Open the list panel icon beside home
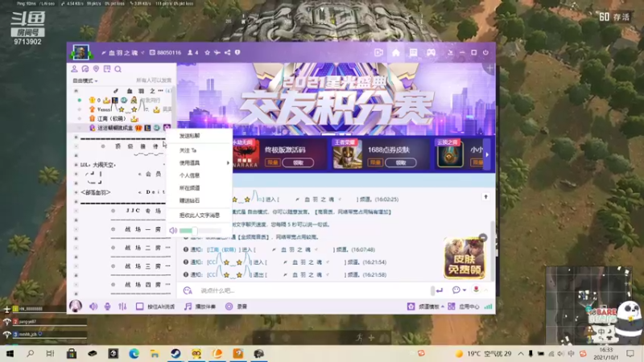644x362 pixels. tap(413, 52)
